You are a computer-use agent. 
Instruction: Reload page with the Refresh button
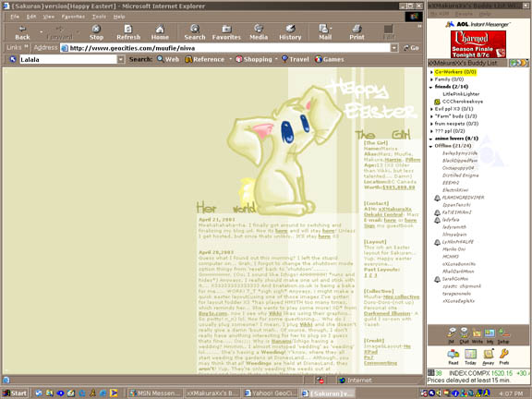(x=128, y=32)
